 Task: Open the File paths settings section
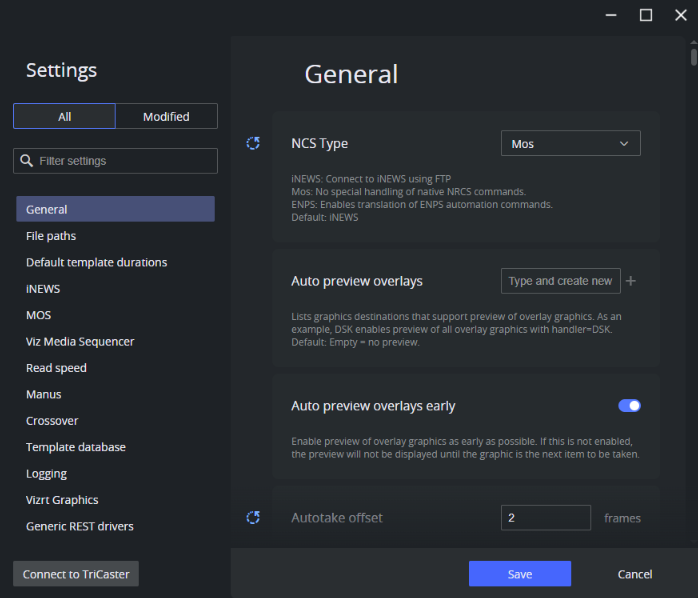click(51, 236)
